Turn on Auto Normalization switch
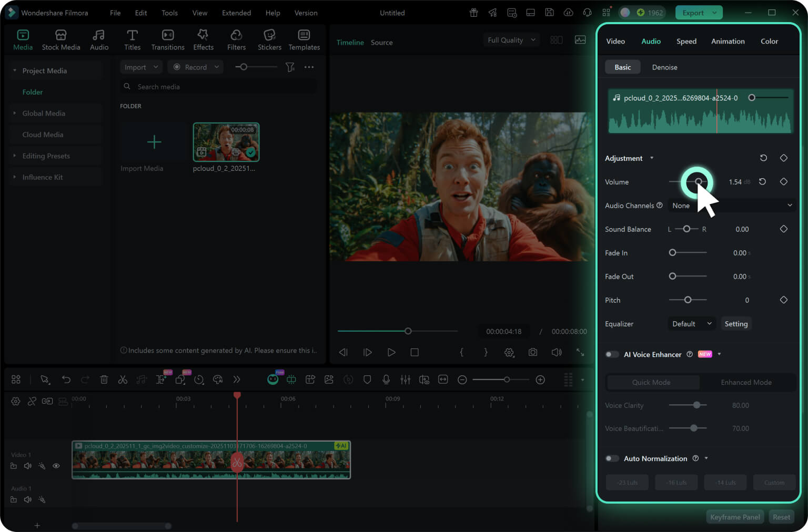 click(612, 458)
